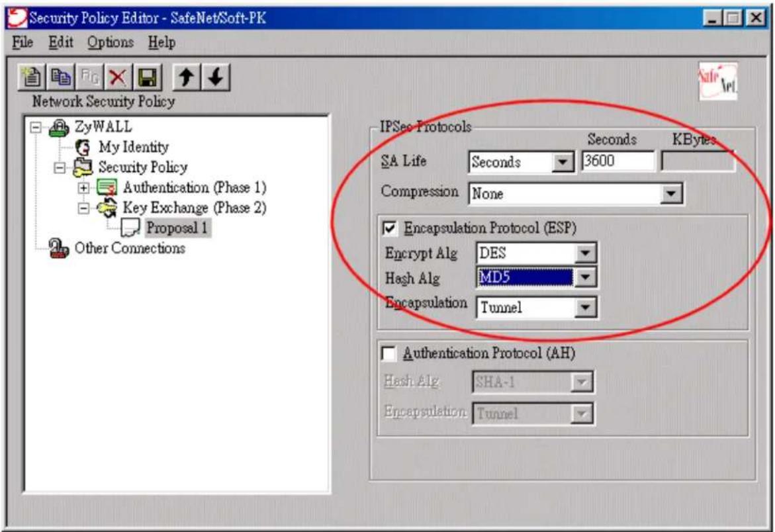Click the Move Down arrow icon
Screen dimensions: 775x532
(x=216, y=77)
